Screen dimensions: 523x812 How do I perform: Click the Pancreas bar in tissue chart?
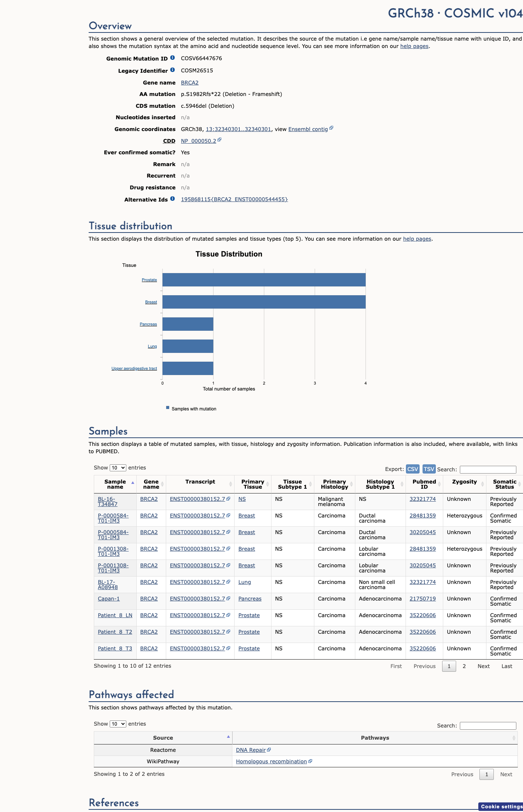pyautogui.click(x=188, y=324)
